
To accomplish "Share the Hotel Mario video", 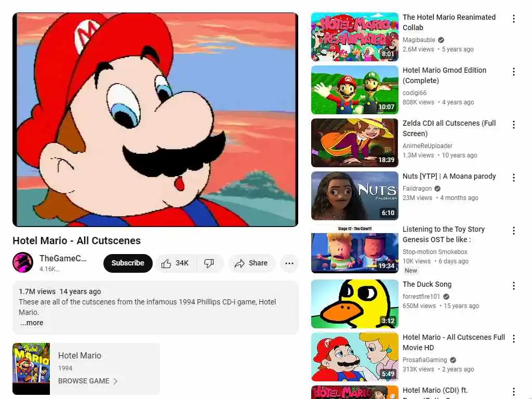I will click(x=251, y=263).
